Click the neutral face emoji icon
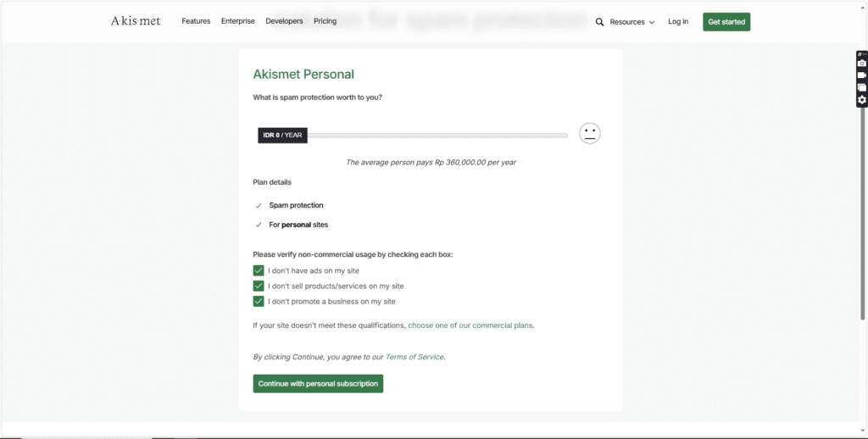The image size is (868, 439). coord(590,133)
